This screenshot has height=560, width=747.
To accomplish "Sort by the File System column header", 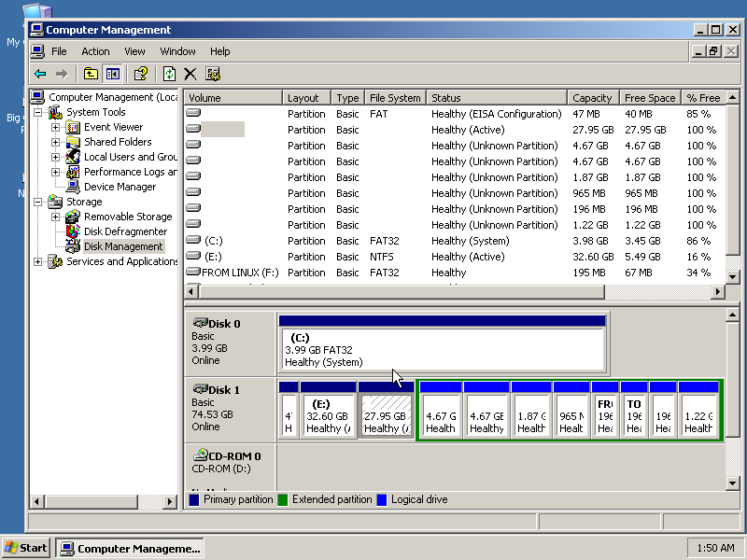I will (395, 98).
